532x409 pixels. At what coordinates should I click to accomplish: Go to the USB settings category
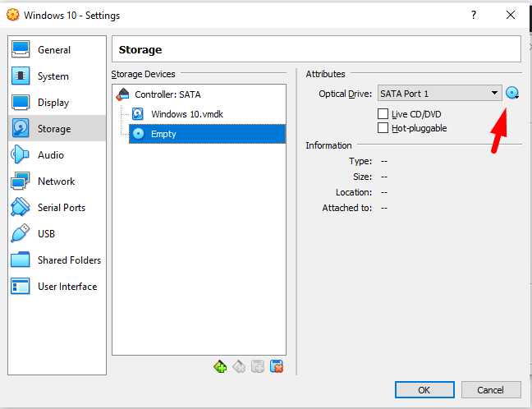point(46,234)
